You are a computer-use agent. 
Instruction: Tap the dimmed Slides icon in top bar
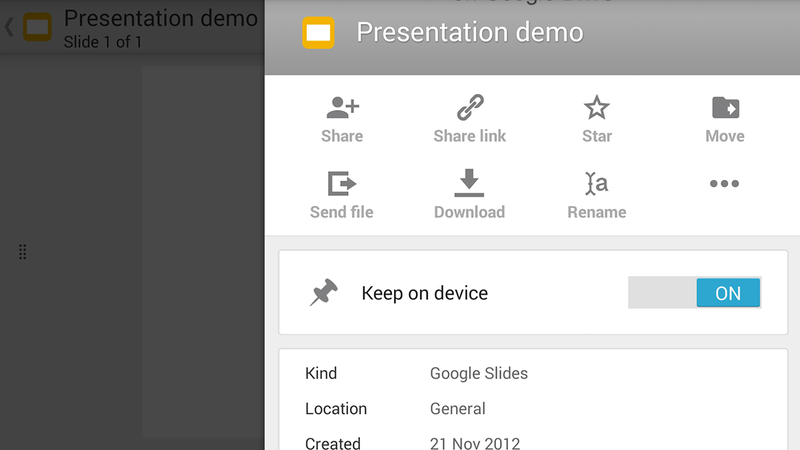click(x=37, y=27)
